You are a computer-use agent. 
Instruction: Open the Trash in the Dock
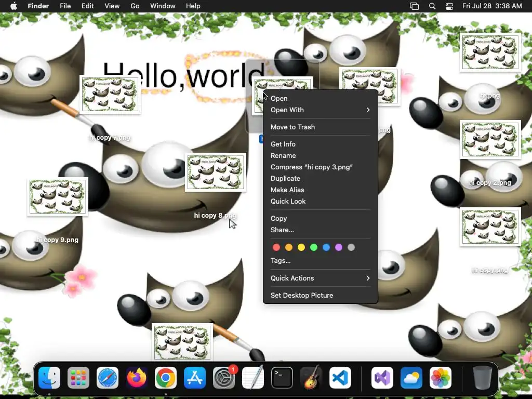tap(483, 378)
